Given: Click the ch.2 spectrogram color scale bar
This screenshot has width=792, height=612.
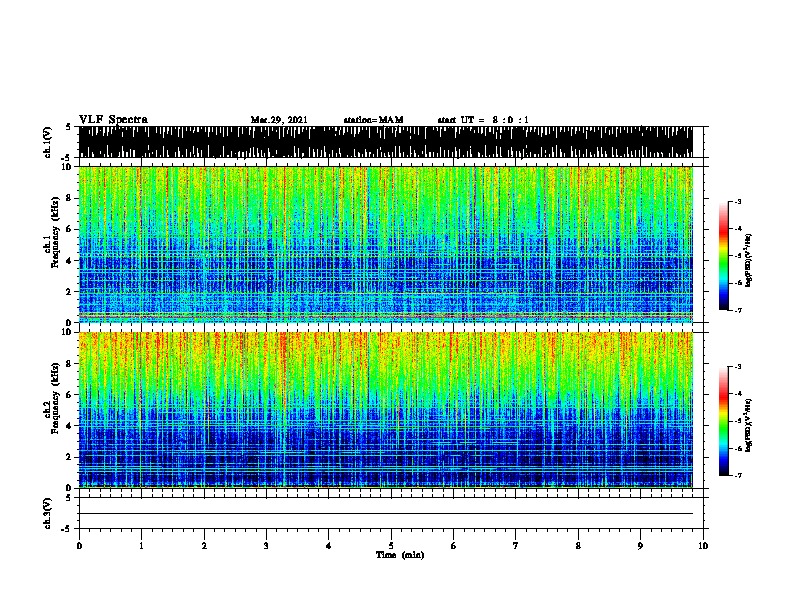Looking at the screenshot, I should pos(724,421).
